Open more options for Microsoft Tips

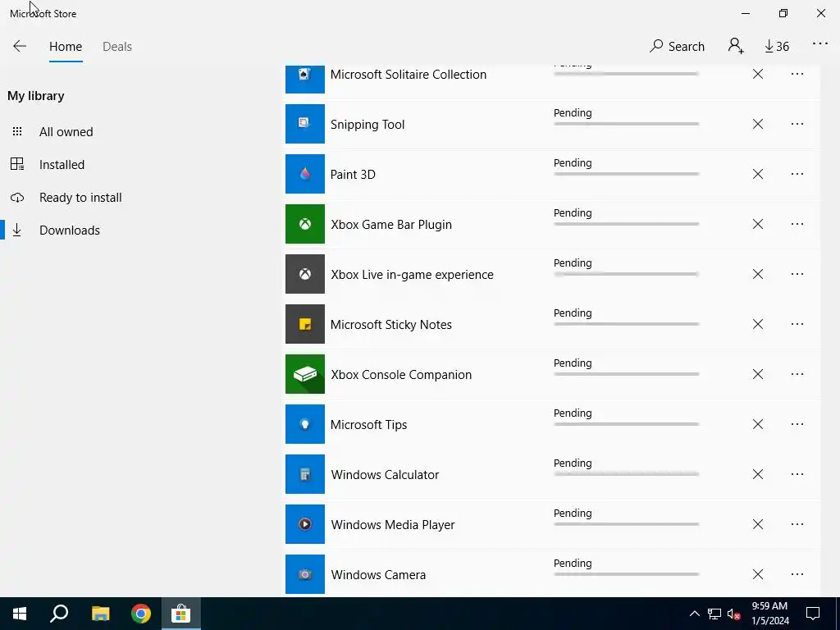click(797, 424)
